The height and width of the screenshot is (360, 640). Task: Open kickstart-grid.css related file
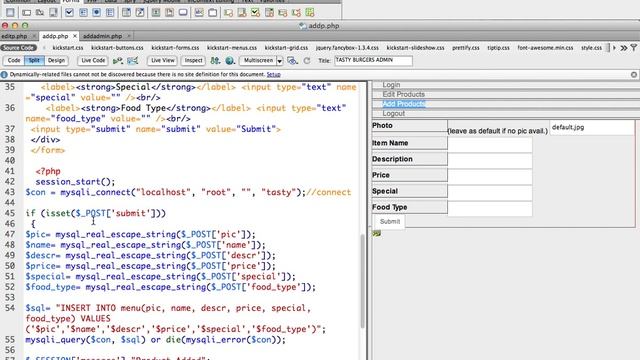pos(286,48)
